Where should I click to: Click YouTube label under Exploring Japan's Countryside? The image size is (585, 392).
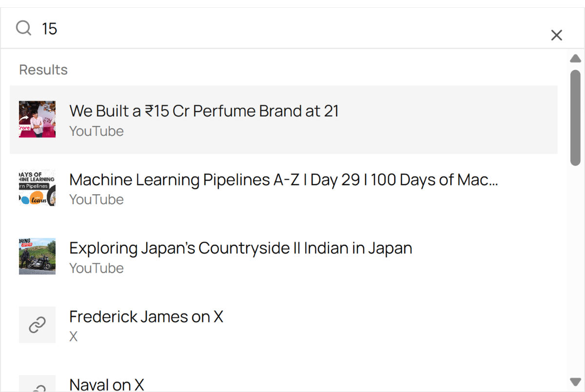tap(97, 268)
